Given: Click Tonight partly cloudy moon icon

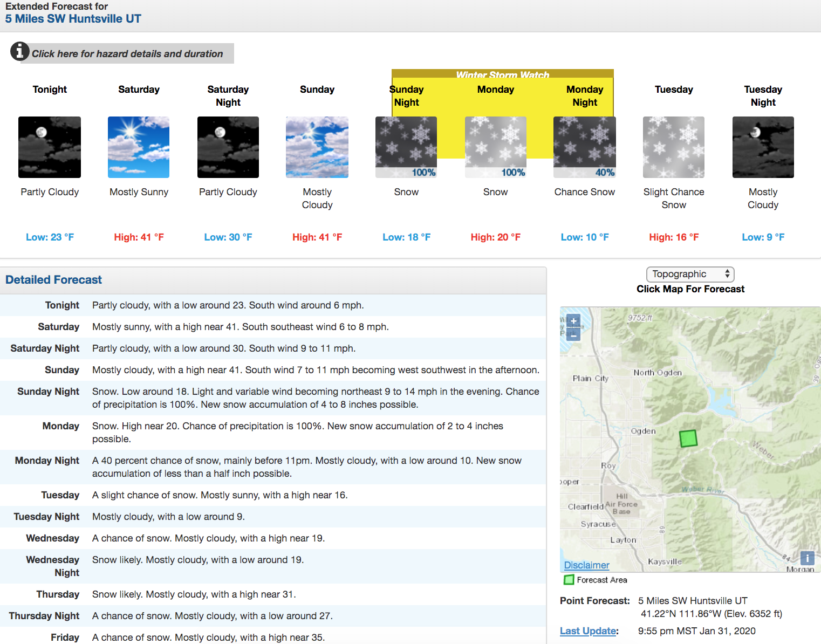Looking at the screenshot, I should tap(50, 147).
